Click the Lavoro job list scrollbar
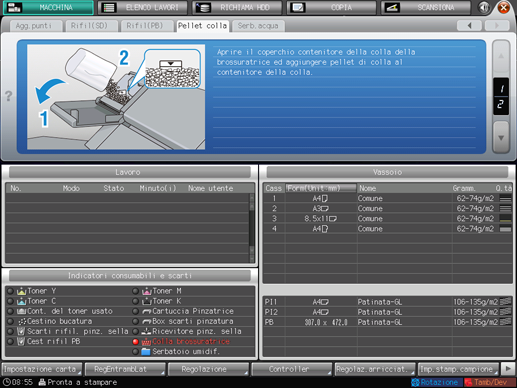This screenshot has height=388, width=517. pos(252,227)
